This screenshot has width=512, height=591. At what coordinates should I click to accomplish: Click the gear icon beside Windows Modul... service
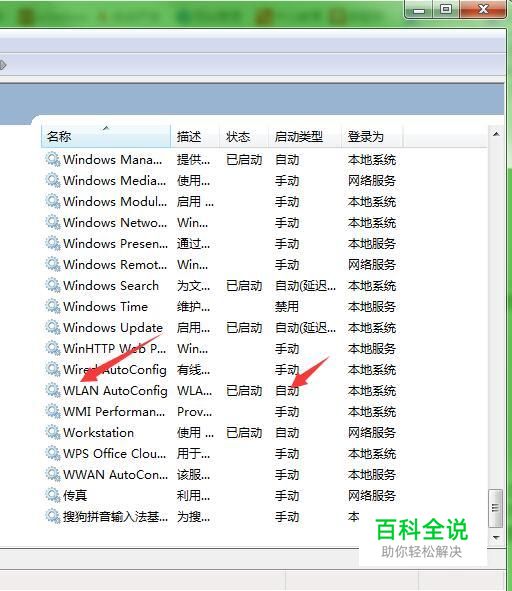53,201
